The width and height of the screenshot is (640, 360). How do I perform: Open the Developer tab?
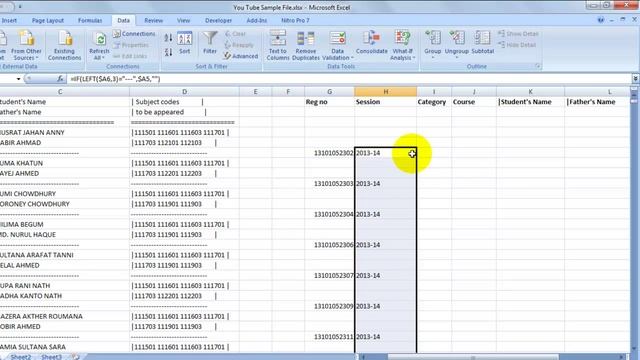218,20
